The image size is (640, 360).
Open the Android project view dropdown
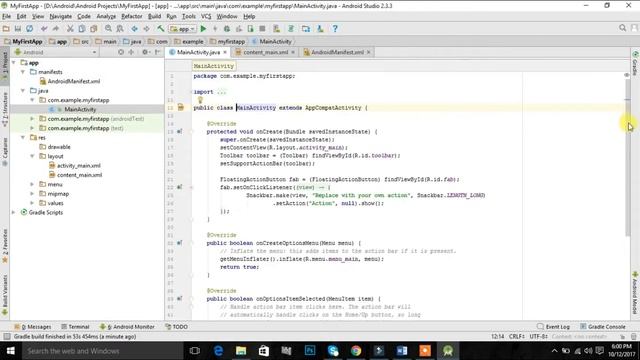(x=56, y=52)
